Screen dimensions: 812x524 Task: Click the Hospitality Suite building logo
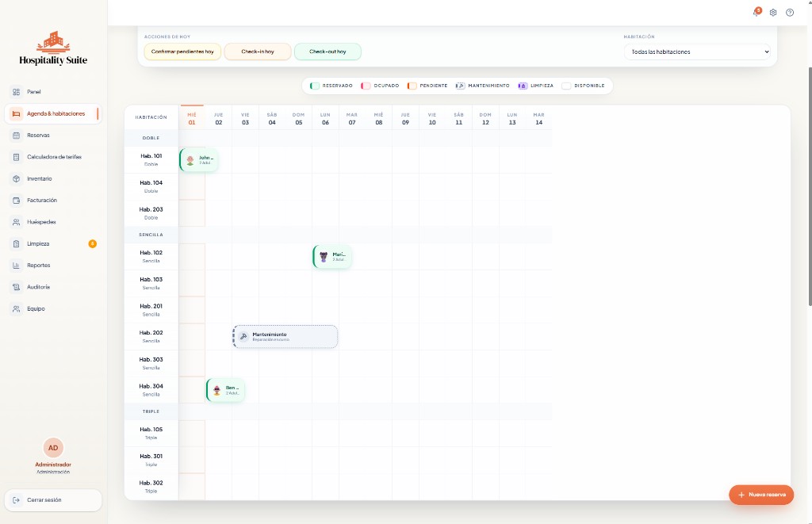pos(53,42)
